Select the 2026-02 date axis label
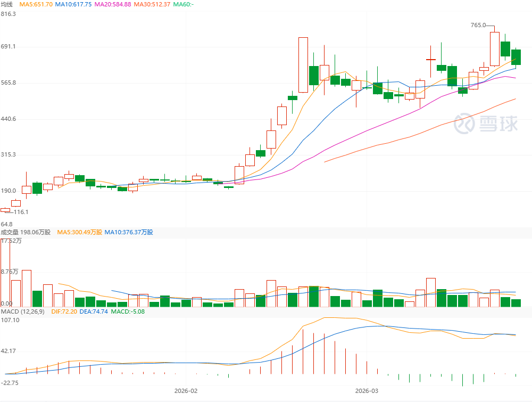 (186, 390)
